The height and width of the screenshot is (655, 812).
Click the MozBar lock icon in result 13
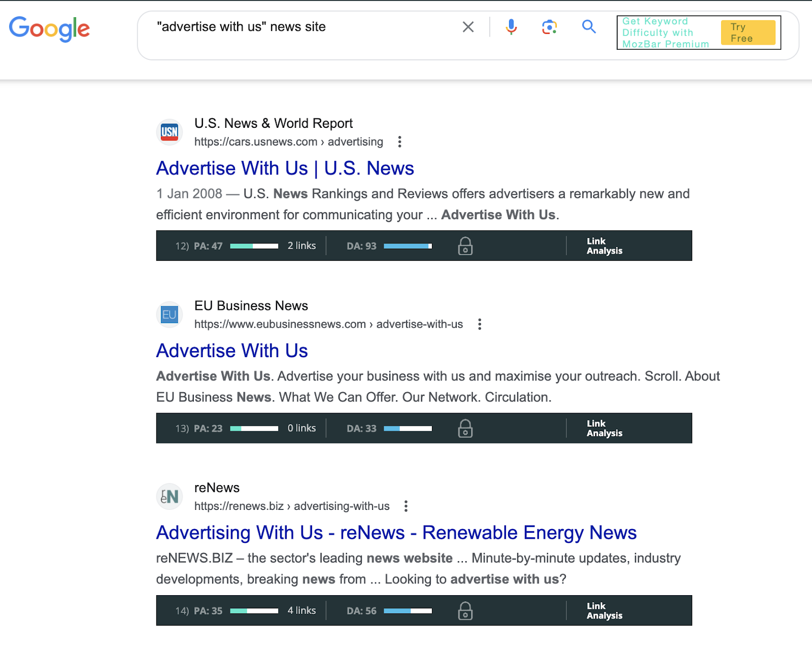[x=465, y=428]
